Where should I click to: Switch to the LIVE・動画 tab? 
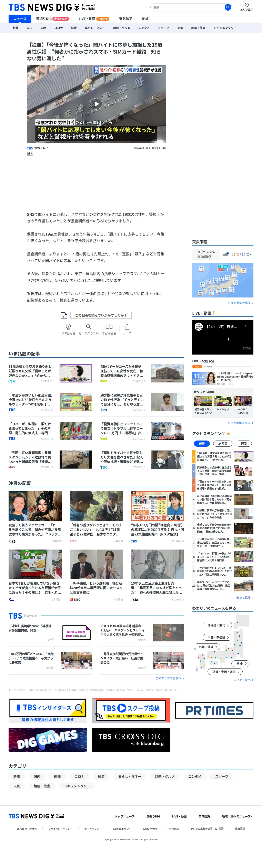click(94, 19)
